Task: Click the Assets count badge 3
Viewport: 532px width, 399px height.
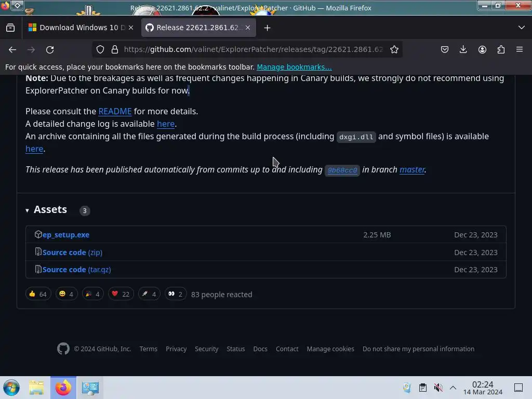Action: [85, 210]
